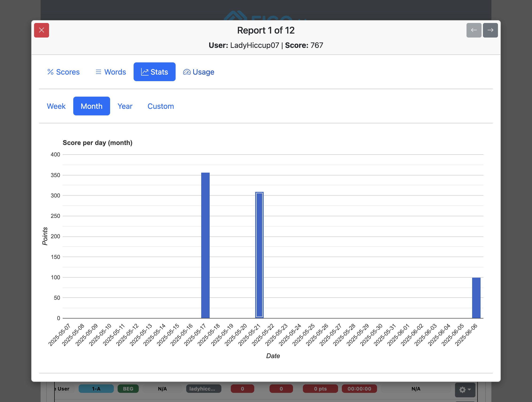Click the 2025-05-17 score bar

(x=205, y=245)
